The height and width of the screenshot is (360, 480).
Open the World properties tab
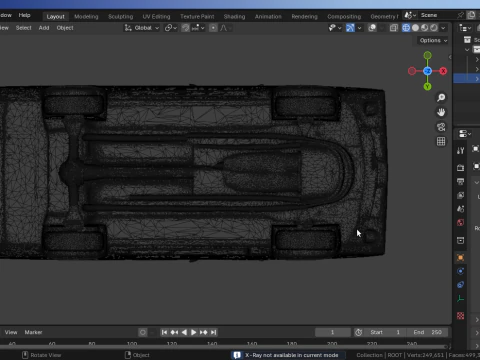pyautogui.click(x=460, y=222)
